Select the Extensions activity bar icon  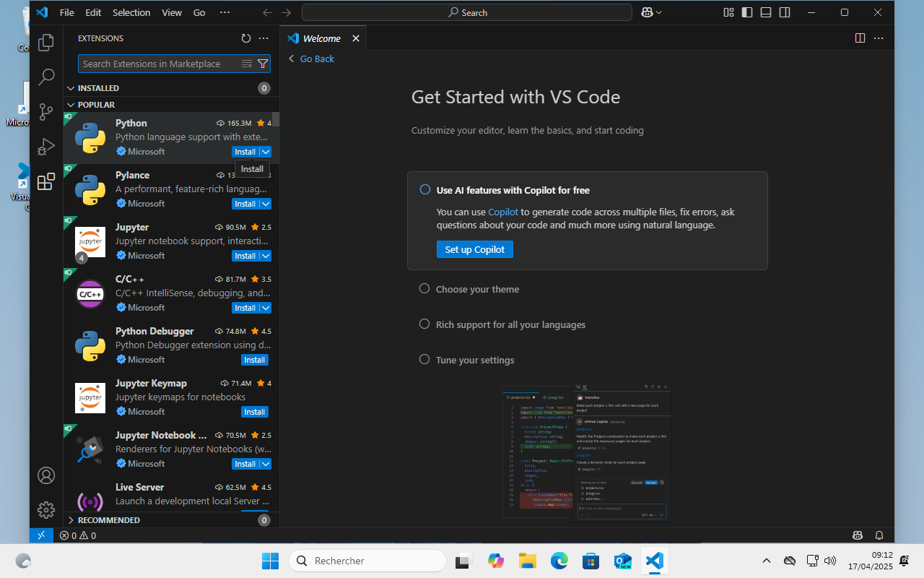coord(46,181)
